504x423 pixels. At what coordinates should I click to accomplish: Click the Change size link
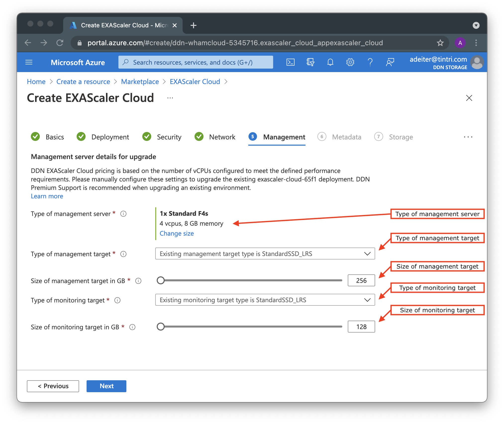(x=177, y=233)
